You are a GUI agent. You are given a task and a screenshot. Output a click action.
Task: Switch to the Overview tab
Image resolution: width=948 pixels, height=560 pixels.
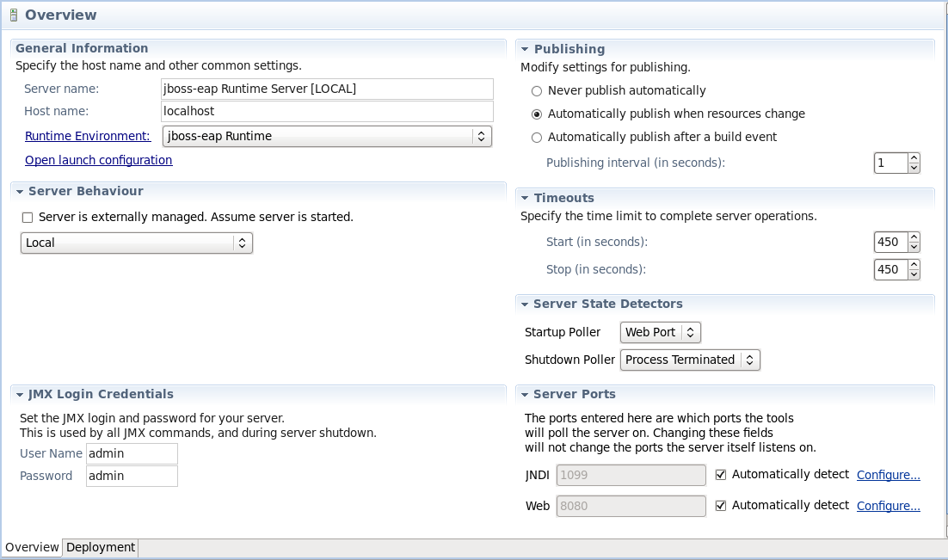[32, 547]
